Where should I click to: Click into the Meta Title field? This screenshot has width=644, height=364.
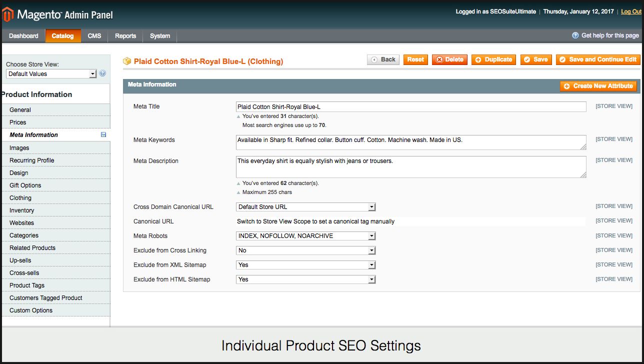click(410, 106)
